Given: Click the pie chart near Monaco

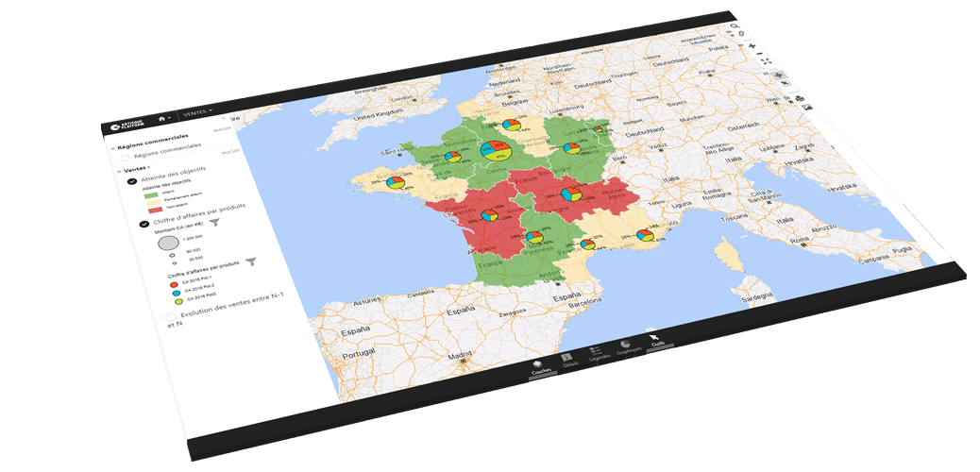Looking at the screenshot, I should (x=645, y=236).
